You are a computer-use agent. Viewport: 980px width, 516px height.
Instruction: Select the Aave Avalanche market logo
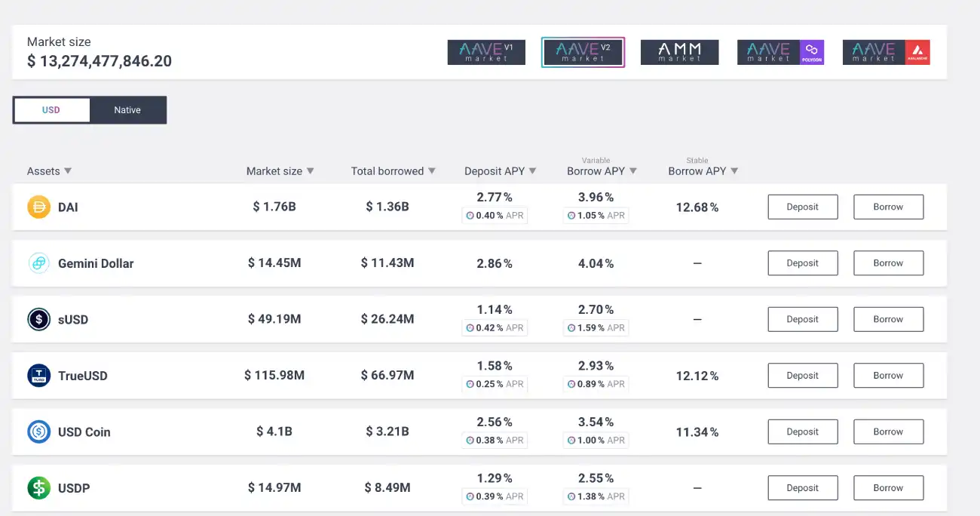pyautogui.click(x=886, y=52)
